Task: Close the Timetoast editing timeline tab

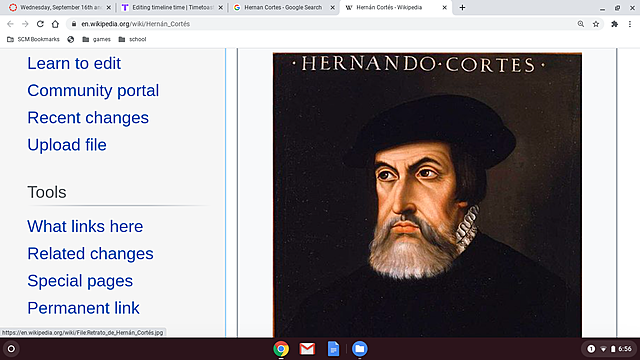Action: [220, 7]
